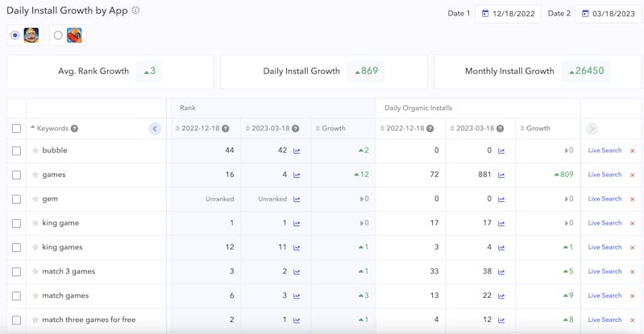Expand more columns with right chevron
This screenshot has height=334, width=644.
tap(592, 129)
